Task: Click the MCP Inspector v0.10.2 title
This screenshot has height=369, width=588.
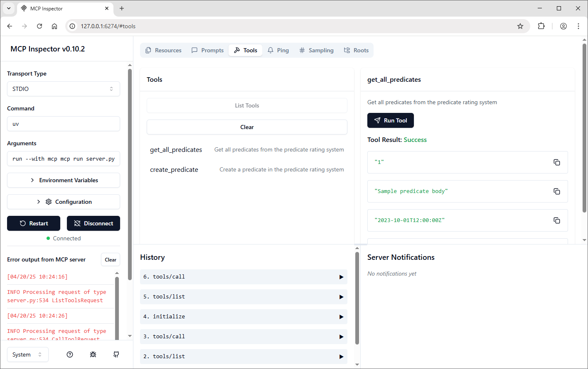Action: pyautogui.click(x=48, y=49)
